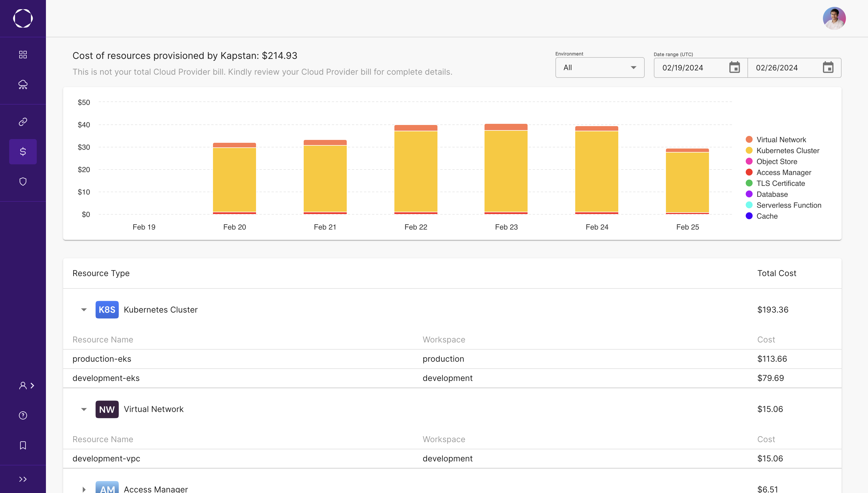868x493 pixels.
Task: Toggle Kubernetes Cluster legend series
Action: pyautogui.click(x=788, y=150)
